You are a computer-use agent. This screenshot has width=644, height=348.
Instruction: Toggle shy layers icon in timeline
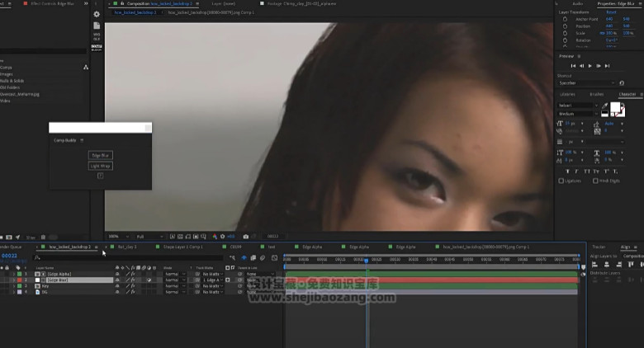(244, 258)
